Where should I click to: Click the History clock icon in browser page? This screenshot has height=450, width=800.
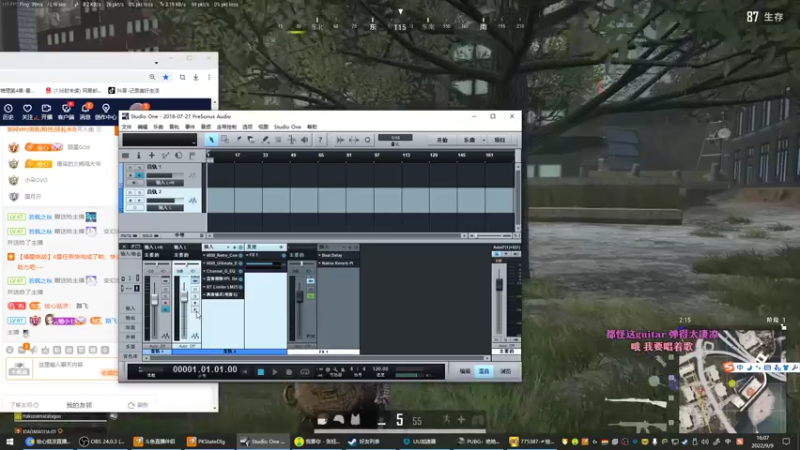pyautogui.click(x=8, y=108)
